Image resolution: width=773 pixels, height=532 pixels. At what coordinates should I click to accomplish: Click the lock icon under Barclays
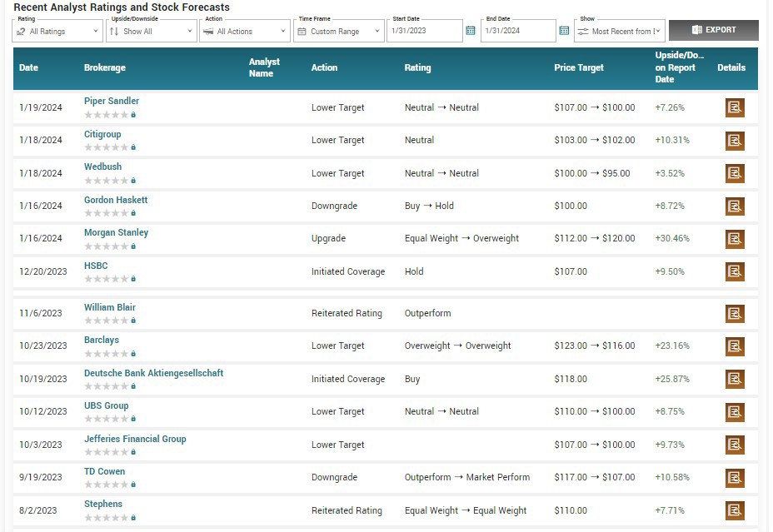133,354
